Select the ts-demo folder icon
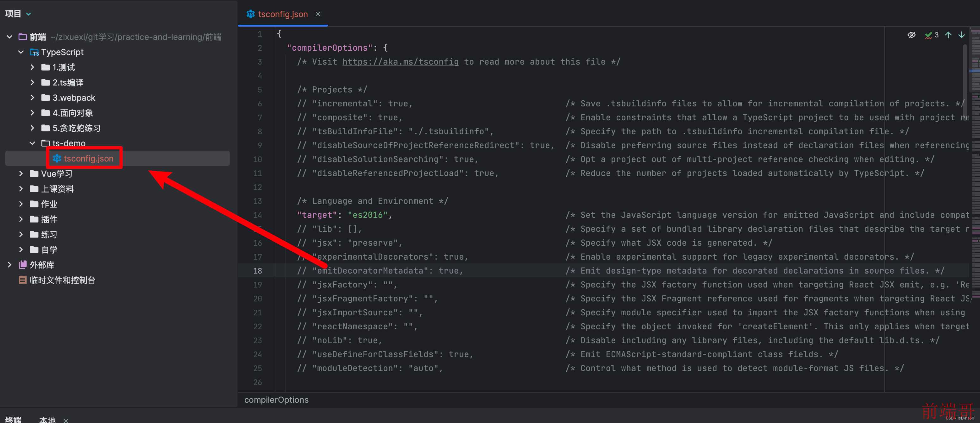 pos(46,143)
